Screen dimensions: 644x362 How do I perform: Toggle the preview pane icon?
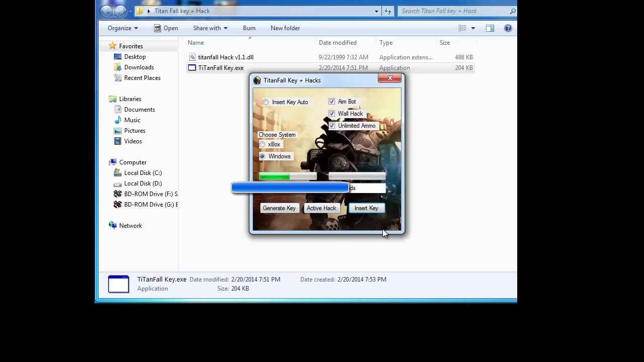tap(490, 28)
